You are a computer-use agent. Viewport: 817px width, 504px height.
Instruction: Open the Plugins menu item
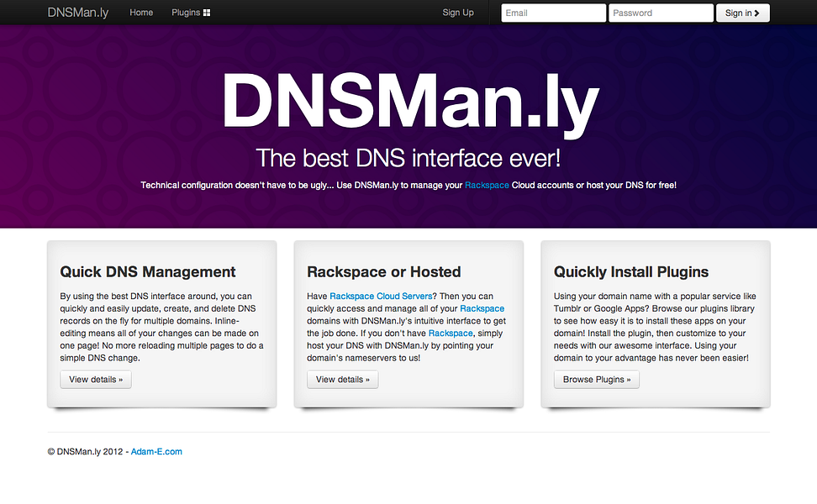pos(191,13)
